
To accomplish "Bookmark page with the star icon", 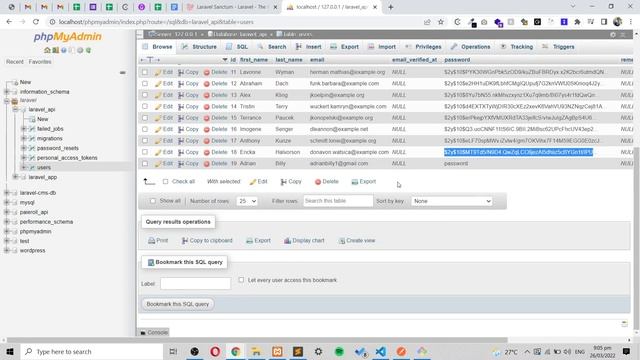I will click(x=441, y=22).
